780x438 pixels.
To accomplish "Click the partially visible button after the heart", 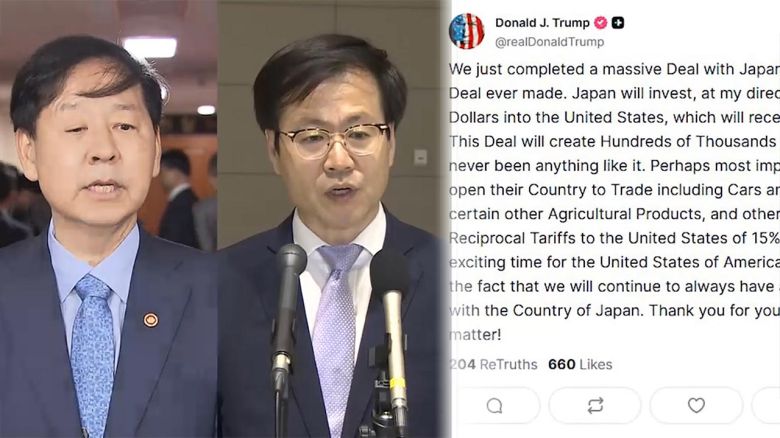I will [x=766, y=406].
